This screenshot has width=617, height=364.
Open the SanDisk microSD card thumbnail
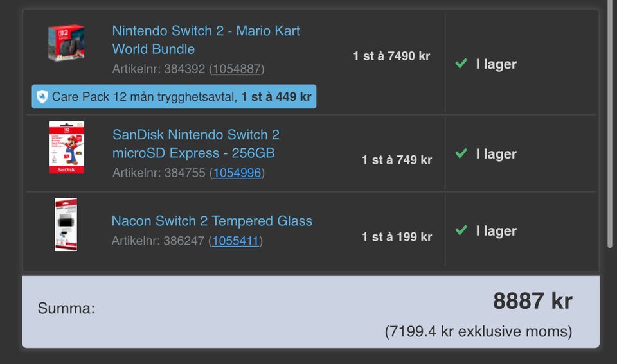point(66,147)
